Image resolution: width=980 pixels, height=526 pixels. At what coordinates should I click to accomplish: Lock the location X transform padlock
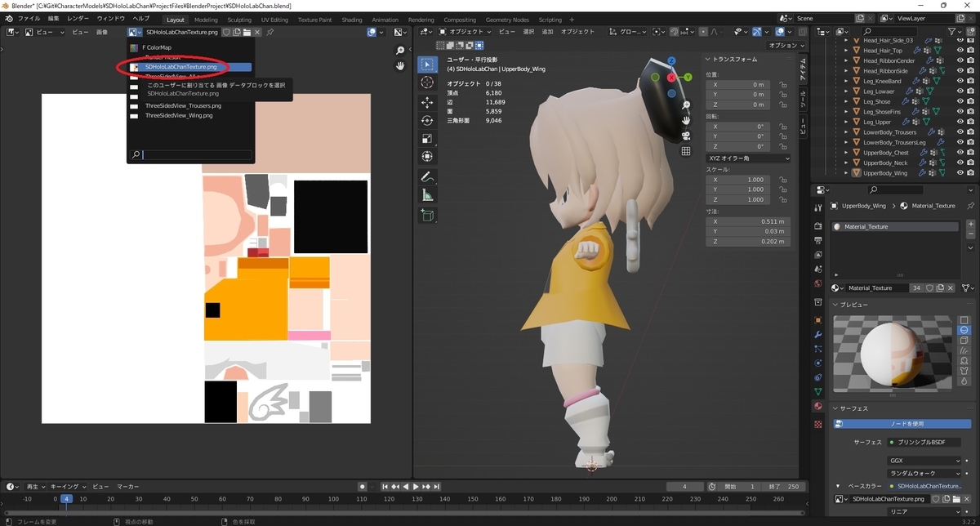pos(782,84)
